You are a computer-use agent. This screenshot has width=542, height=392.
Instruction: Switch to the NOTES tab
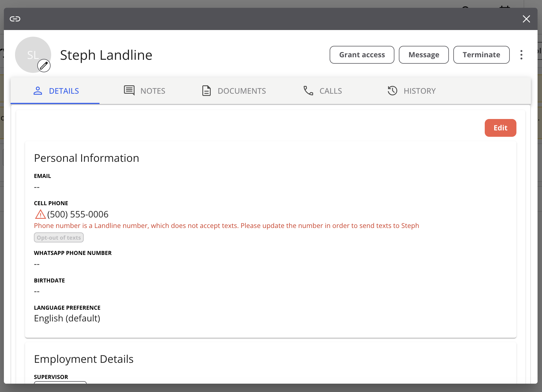click(153, 91)
